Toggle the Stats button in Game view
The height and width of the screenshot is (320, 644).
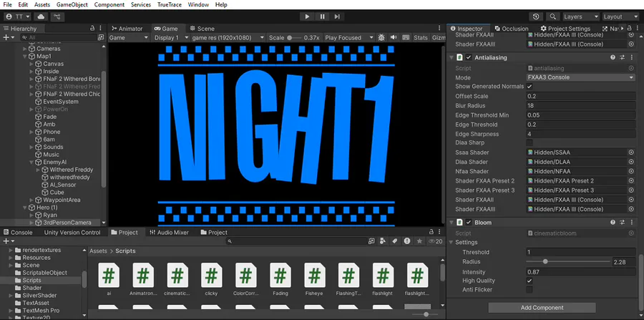[421, 37]
